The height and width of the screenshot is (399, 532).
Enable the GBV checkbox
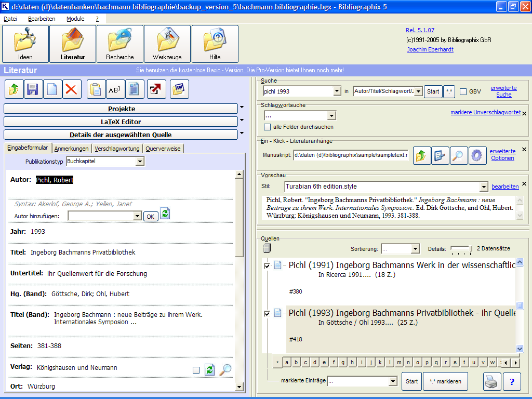[x=463, y=92]
